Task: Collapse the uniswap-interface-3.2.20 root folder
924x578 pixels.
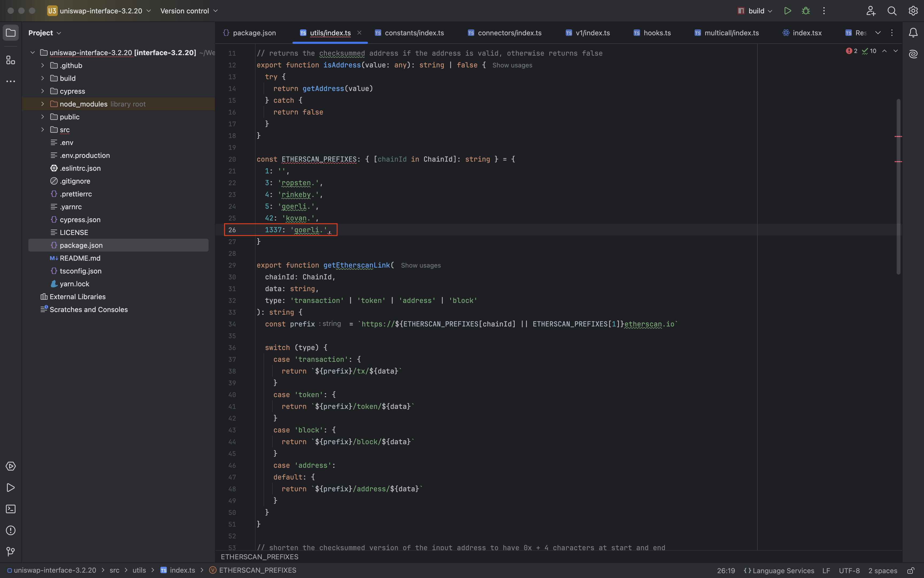Action: pos(33,52)
